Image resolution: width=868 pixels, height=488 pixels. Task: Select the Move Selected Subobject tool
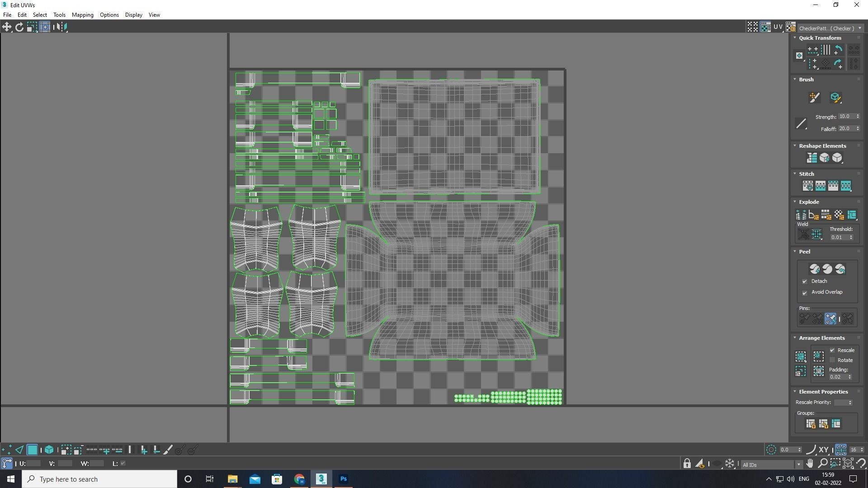point(7,27)
